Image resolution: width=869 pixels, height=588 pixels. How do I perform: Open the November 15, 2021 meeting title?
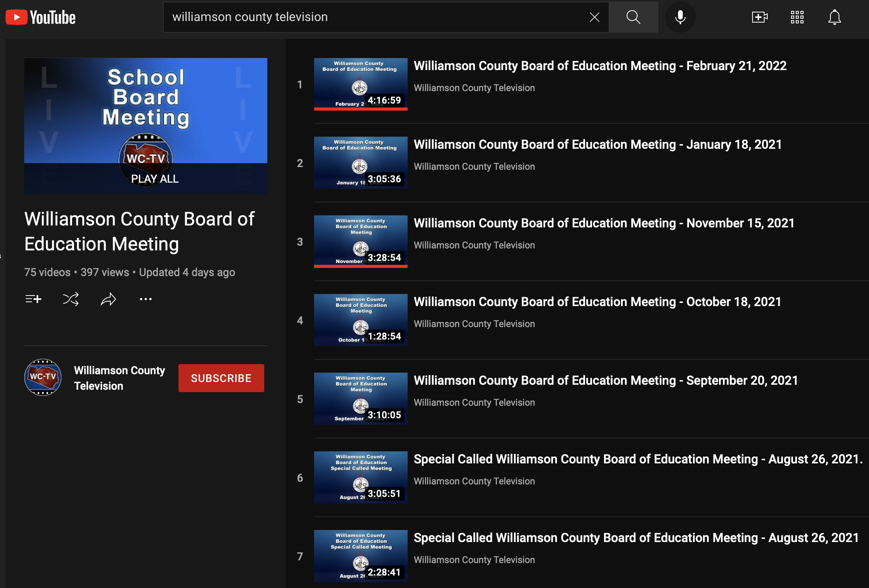(x=604, y=223)
